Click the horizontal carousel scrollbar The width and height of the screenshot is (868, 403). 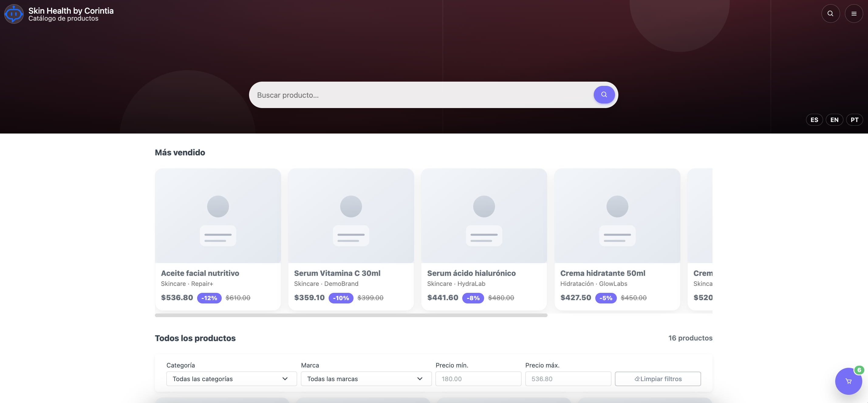(351, 316)
